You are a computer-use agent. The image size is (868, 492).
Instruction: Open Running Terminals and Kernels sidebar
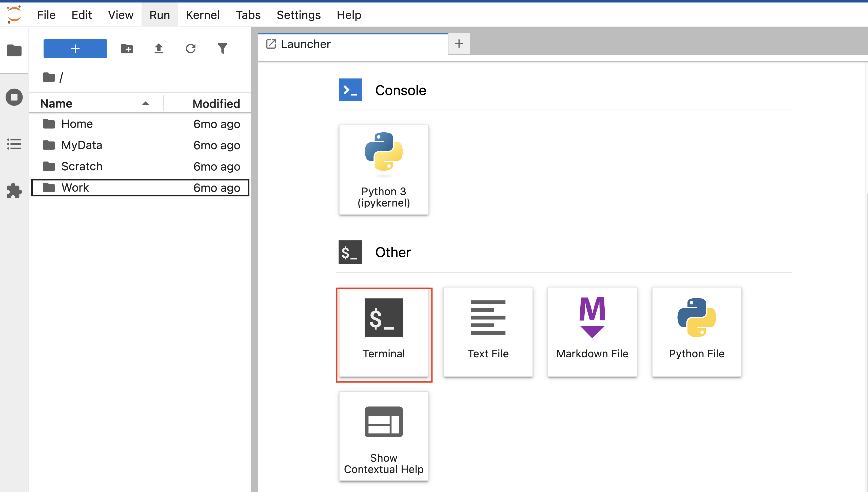coord(14,97)
